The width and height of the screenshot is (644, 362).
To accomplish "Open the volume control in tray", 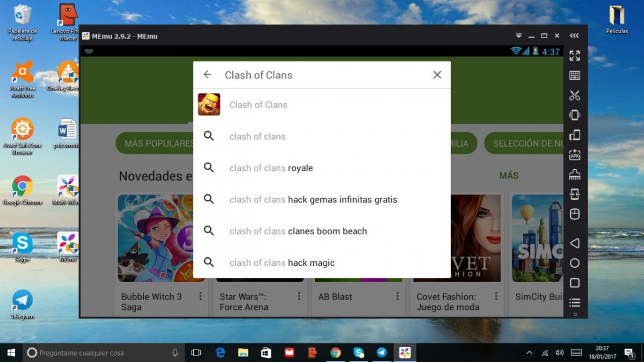I will [x=560, y=353].
